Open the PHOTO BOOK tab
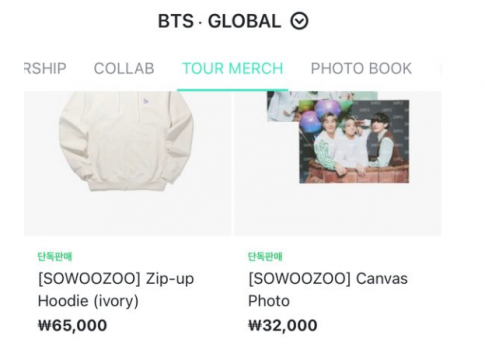Viewport: 485px width, 360px height. 361,69
